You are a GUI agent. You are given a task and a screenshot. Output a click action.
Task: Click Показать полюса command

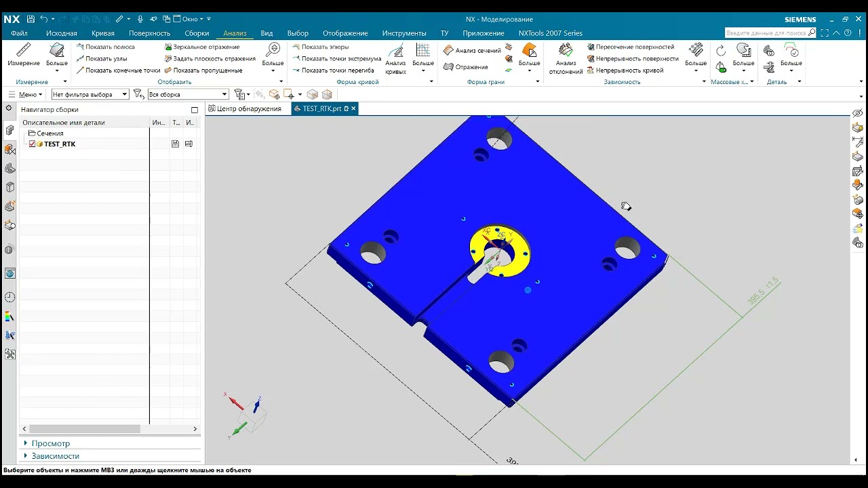[x=105, y=47]
